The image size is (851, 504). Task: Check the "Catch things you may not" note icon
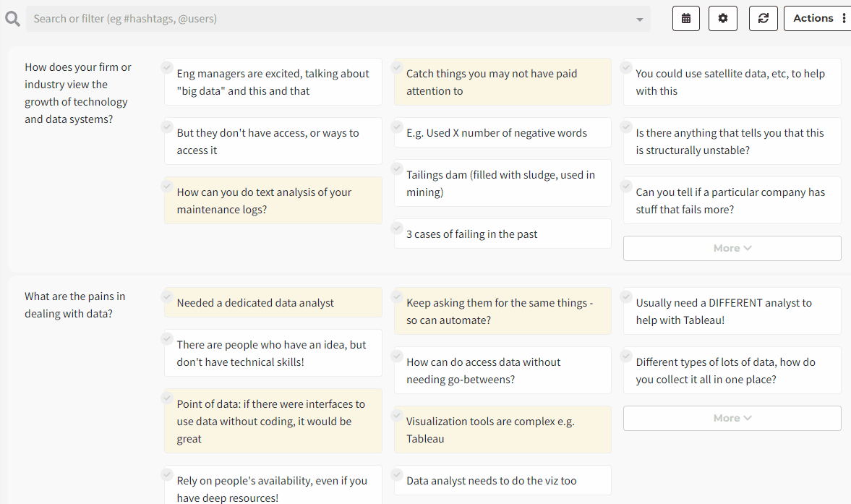396,67
